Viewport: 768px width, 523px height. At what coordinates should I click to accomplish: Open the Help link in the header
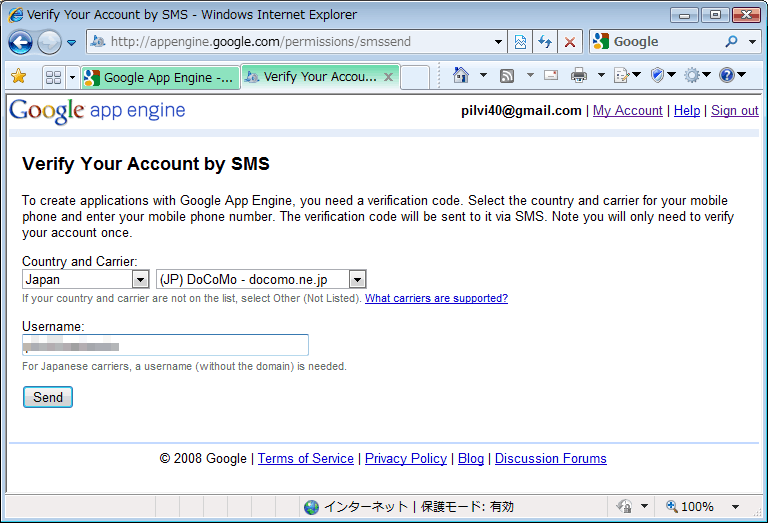click(687, 111)
